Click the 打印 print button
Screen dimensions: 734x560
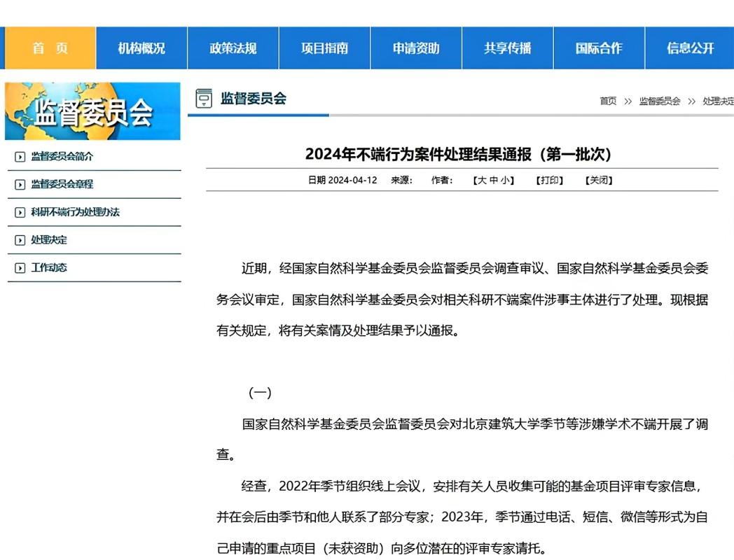[x=550, y=180]
